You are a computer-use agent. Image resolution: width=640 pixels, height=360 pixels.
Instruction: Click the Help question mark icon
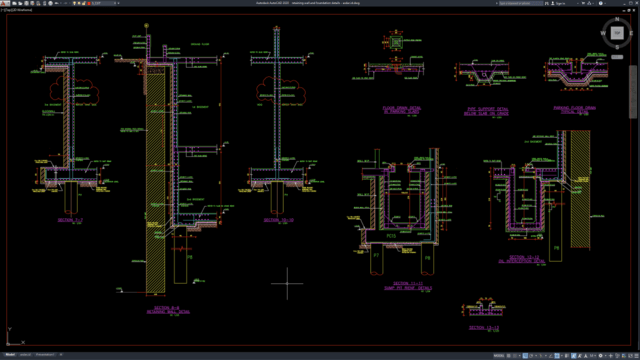pyautogui.click(x=601, y=3)
